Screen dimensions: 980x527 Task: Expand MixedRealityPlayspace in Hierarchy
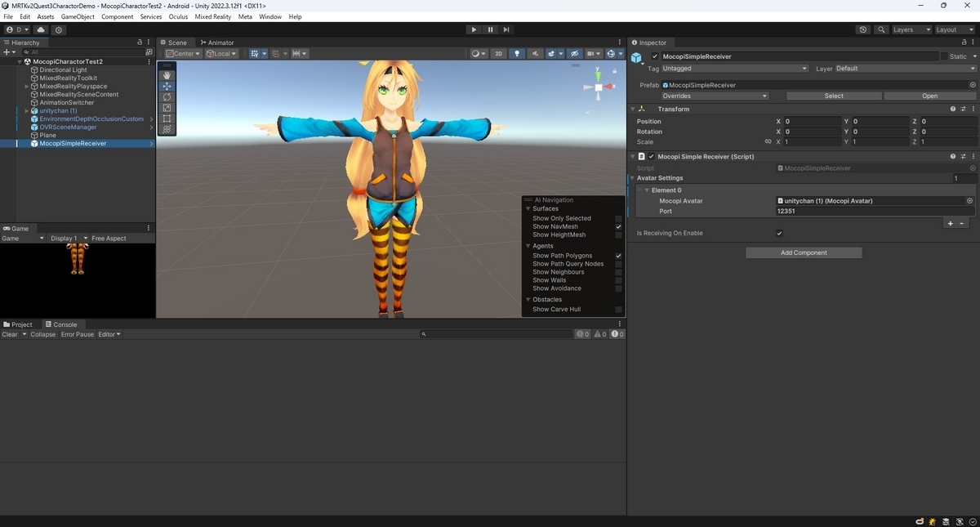27,86
